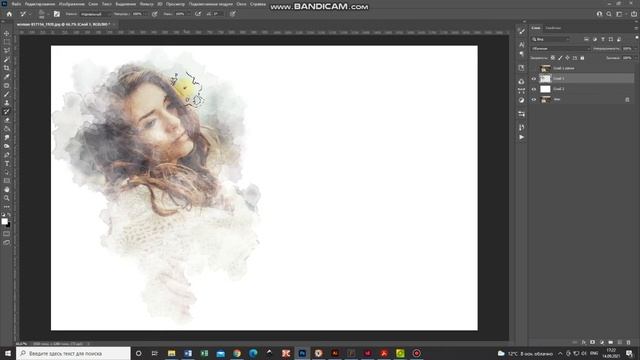The image size is (640, 360).
Task: Open the Просмотр menu
Action: tap(175, 4)
